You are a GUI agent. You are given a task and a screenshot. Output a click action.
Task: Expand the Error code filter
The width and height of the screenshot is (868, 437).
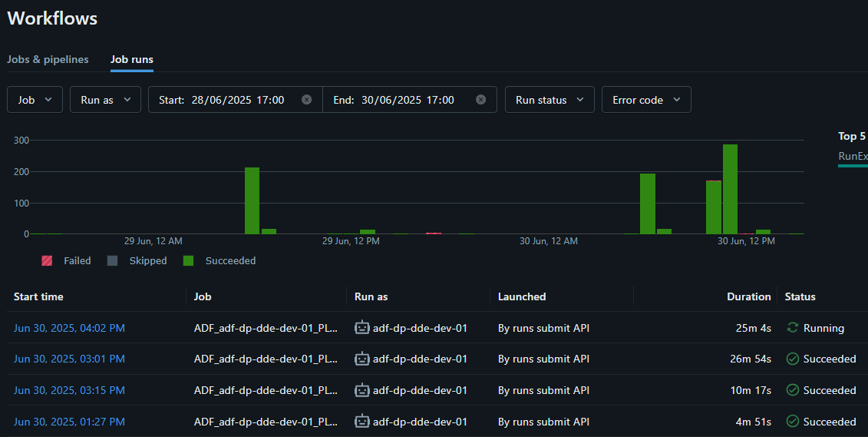tap(646, 100)
